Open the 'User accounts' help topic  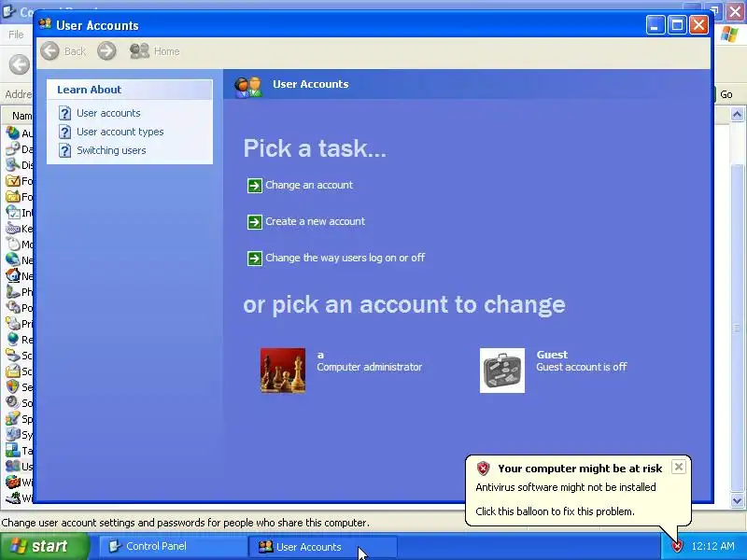[108, 113]
